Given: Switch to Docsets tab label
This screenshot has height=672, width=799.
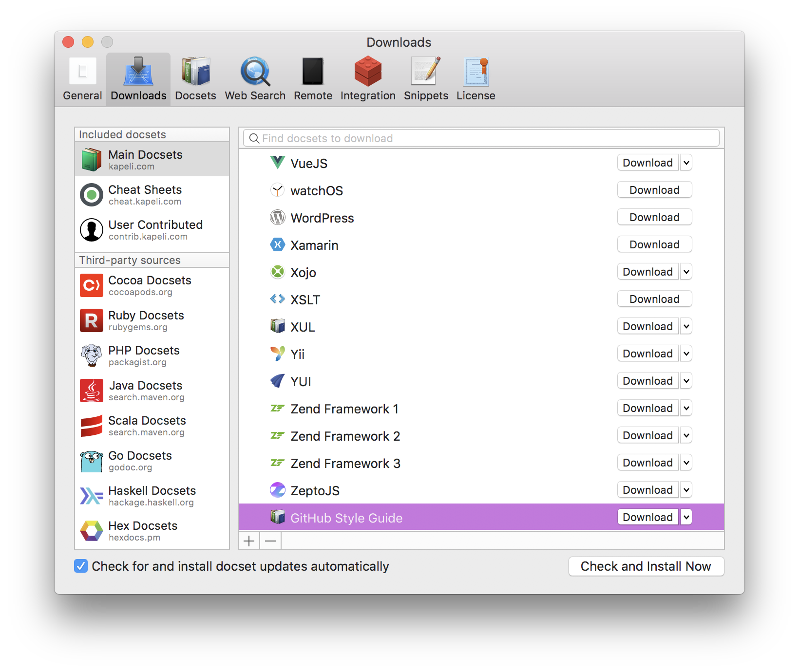Looking at the screenshot, I should [x=195, y=96].
